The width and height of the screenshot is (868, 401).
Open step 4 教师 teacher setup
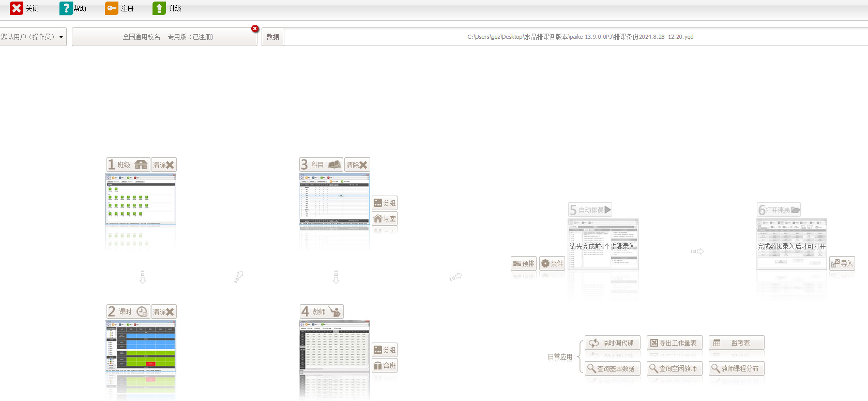pos(321,311)
